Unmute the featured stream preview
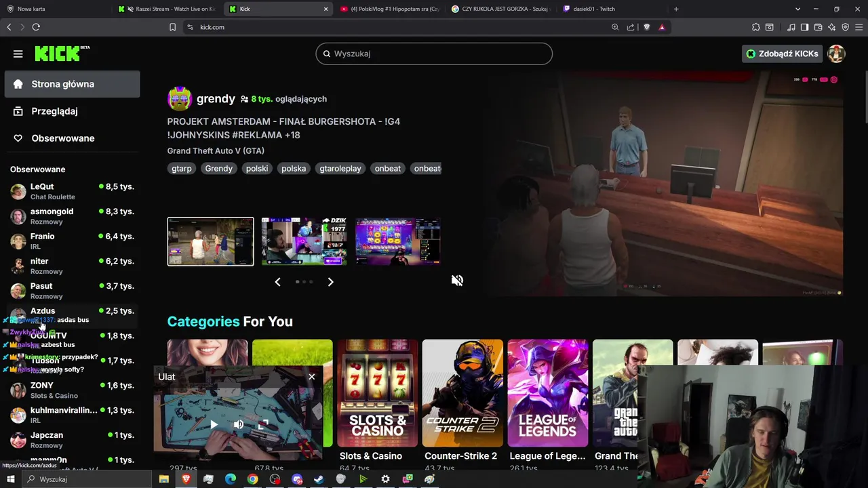 point(457,281)
